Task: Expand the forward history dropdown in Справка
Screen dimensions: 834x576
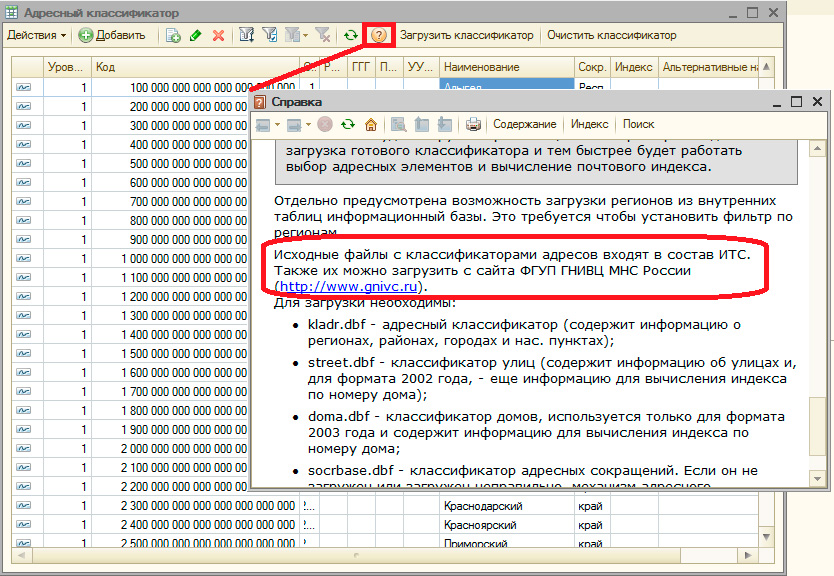Action: point(308,125)
